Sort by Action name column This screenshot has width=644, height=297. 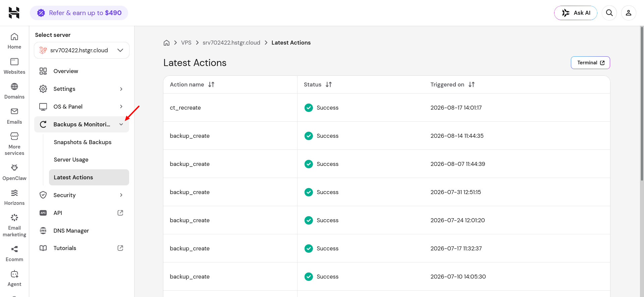click(211, 84)
